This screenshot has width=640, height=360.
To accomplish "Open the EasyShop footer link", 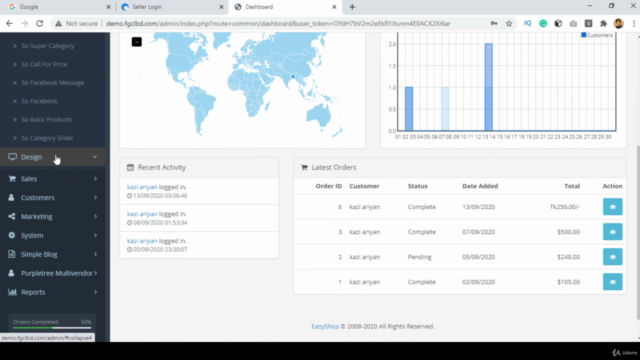I will click(x=325, y=327).
